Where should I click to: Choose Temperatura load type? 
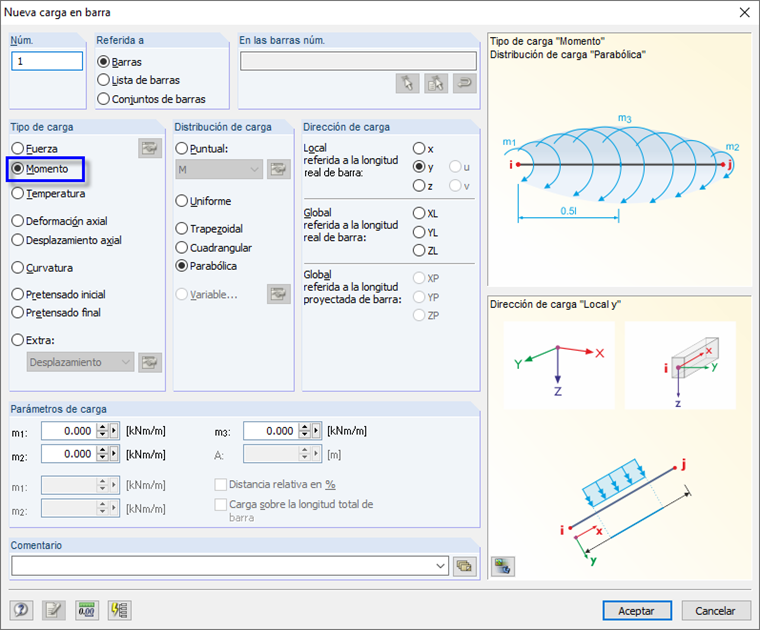coord(48,193)
